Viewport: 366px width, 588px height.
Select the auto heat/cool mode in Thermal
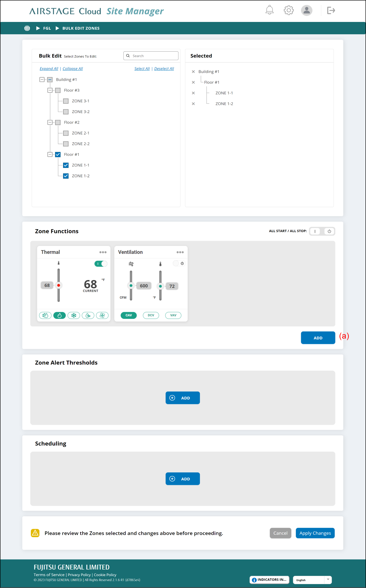45,315
